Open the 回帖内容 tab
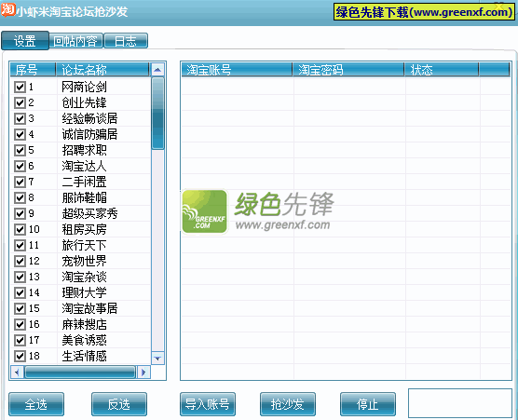Screen dimensions: 518x420 (x=76, y=41)
